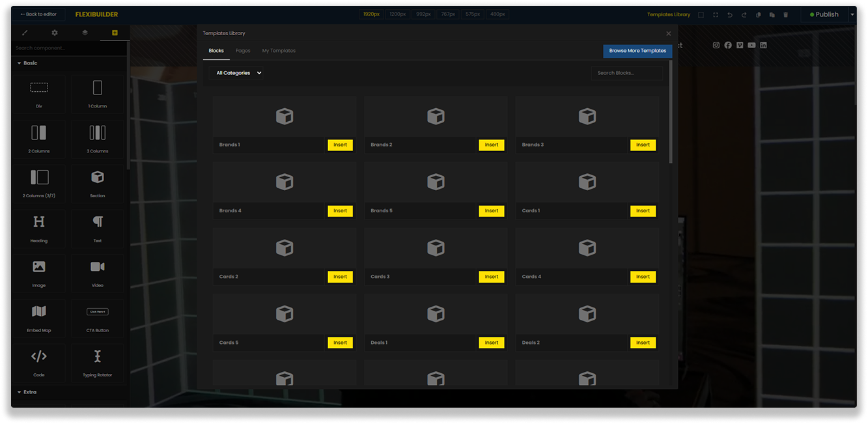The image size is (868, 424).
Task: Click the redo arrow icon
Action: [x=744, y=14]
